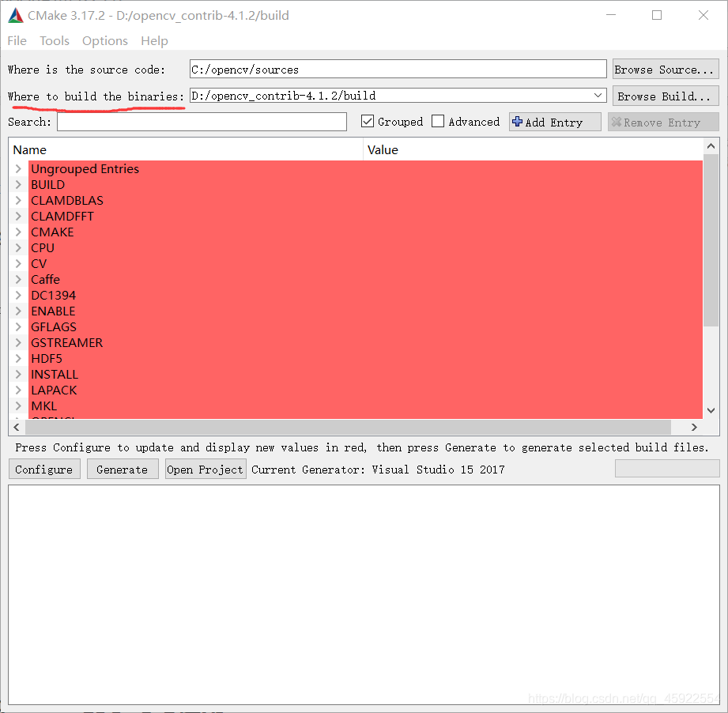Expand the GFLAGS group chevron
728x713 pixels.
[x=18, y=326]
